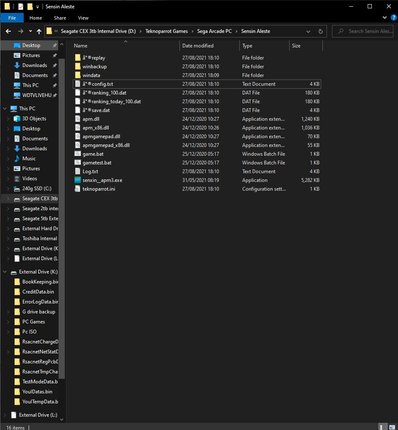The image size is (398, 430).
Task: Go up one folder level
Action: [39, 31]
